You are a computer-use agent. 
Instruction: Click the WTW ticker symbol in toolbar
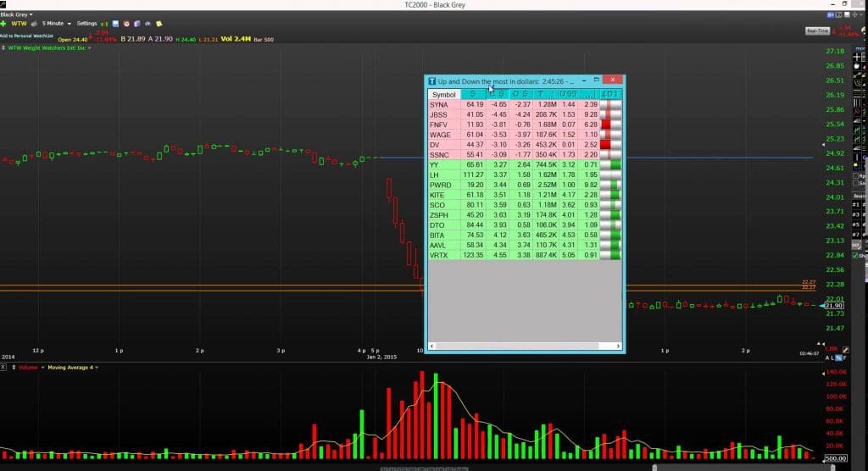pos(19,24)
